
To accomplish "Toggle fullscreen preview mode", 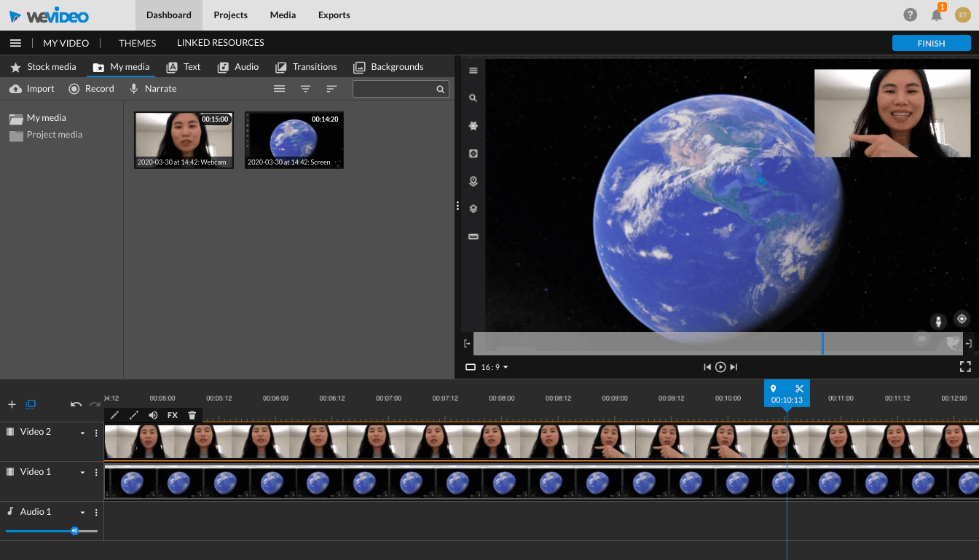I will click(x=965, y=367).
